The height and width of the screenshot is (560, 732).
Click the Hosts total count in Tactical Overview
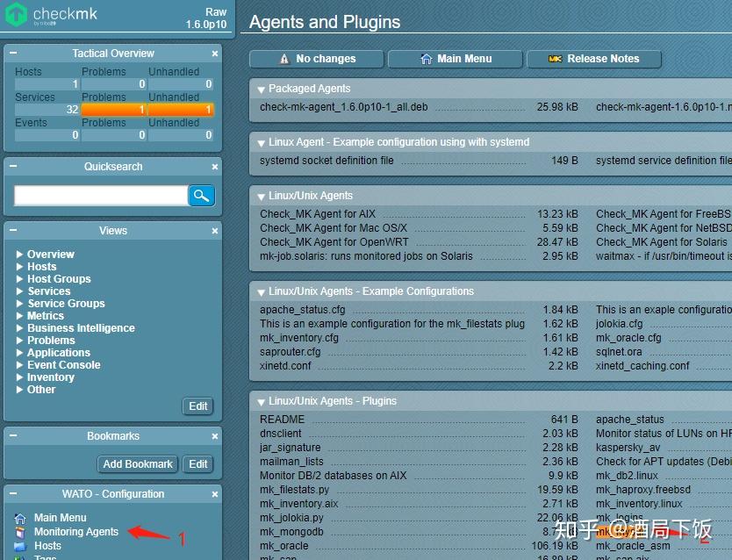tap(47, 84)
